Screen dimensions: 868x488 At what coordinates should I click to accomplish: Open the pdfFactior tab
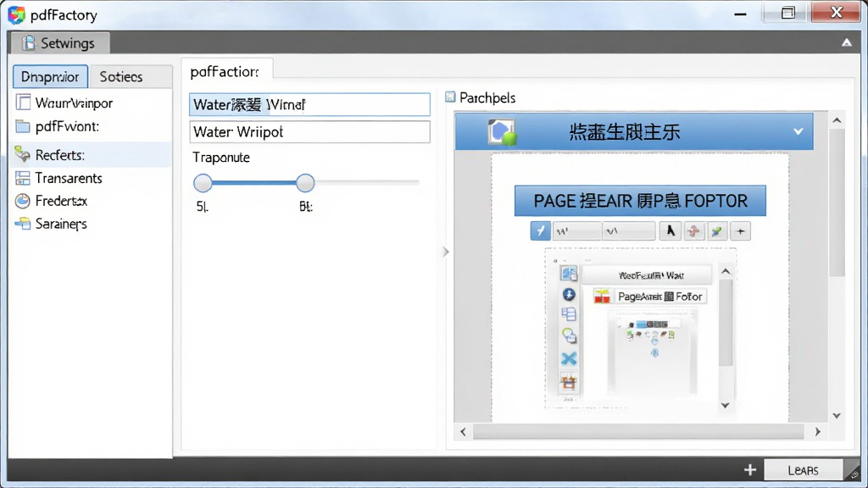[x=225, y=72]
